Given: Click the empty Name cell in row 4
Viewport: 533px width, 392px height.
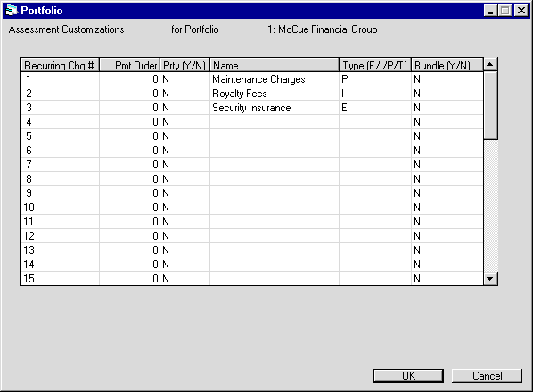Looking at the screenshot, I should coord(275,122).
